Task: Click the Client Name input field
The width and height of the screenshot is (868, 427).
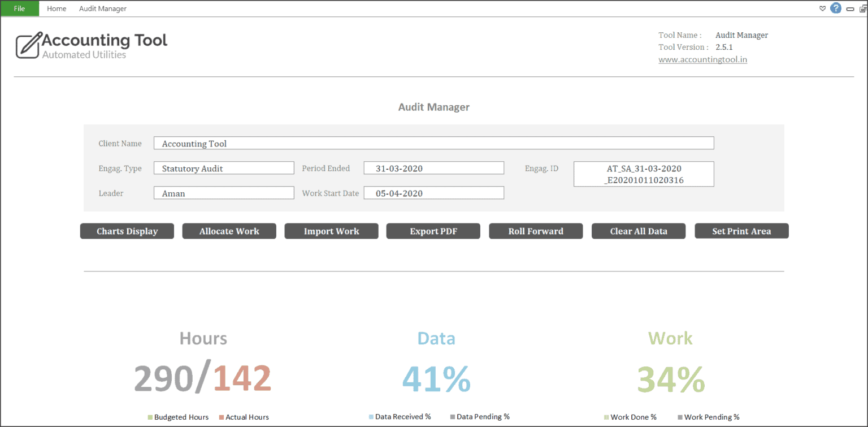Action: 433,143
